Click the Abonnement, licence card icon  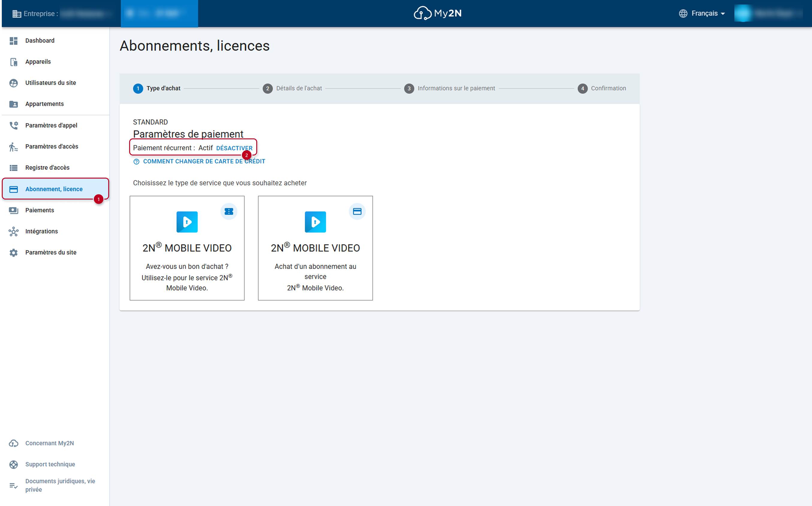[x=13, y=189]
